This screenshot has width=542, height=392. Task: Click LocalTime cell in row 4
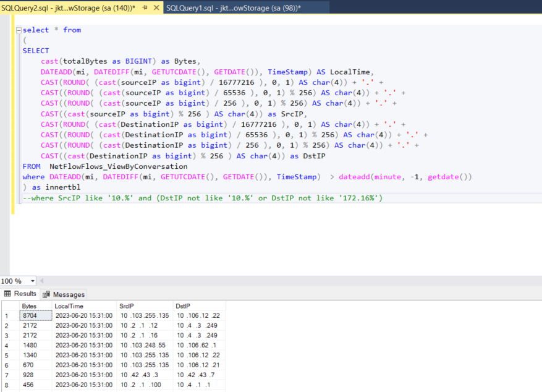point(84,346)
